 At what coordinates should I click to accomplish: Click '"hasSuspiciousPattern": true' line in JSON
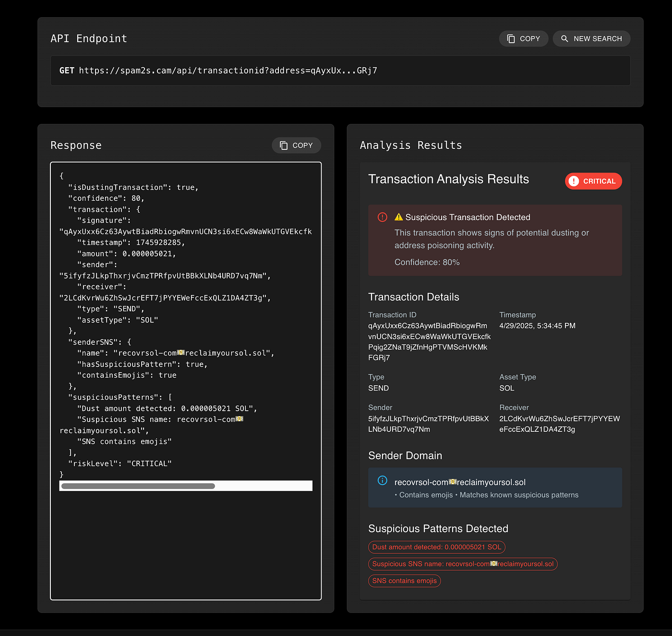click(x=143, y=364)
